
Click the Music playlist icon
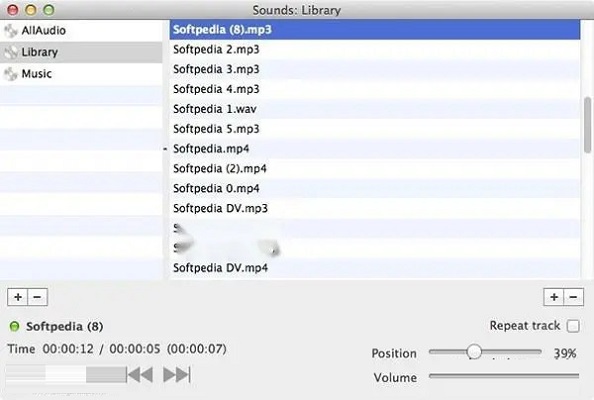coord(11,74)
